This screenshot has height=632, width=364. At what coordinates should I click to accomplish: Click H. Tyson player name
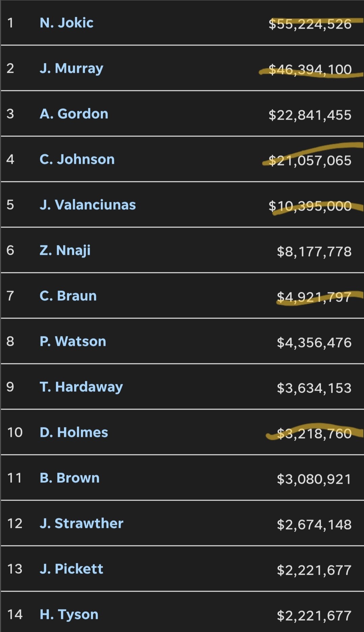click(x=69, y=614)
